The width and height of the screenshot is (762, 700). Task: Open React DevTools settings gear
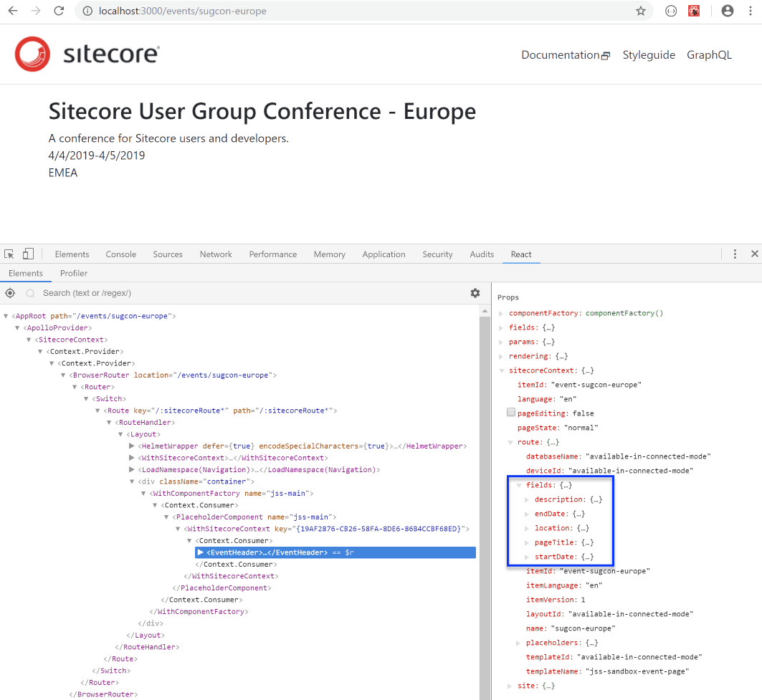coord(475,293)
